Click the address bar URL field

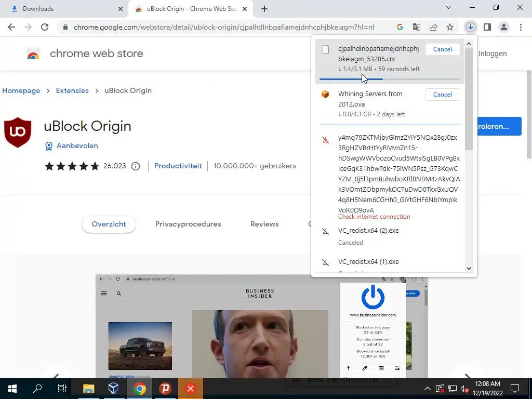point(224,27)
